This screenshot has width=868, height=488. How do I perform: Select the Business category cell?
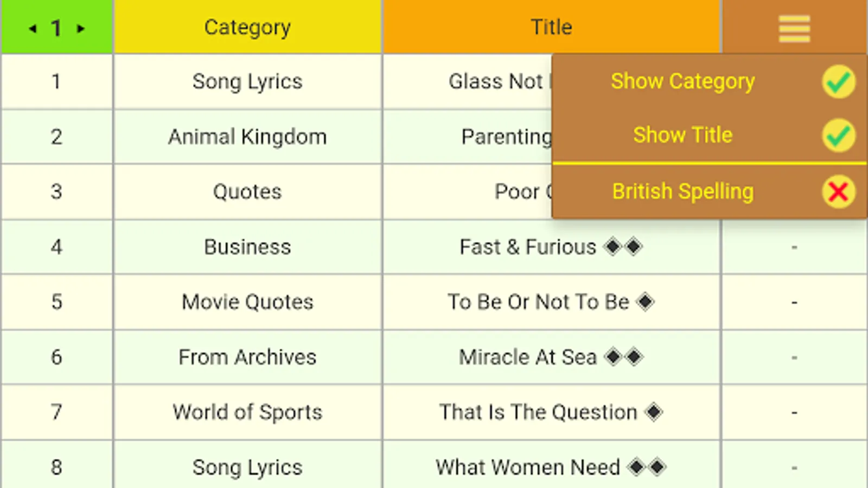pos(247,247)
